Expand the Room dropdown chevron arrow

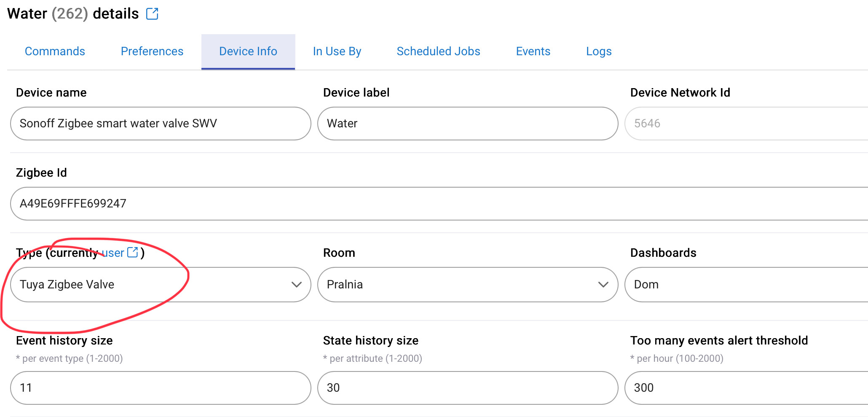click(x=603, y=285)
